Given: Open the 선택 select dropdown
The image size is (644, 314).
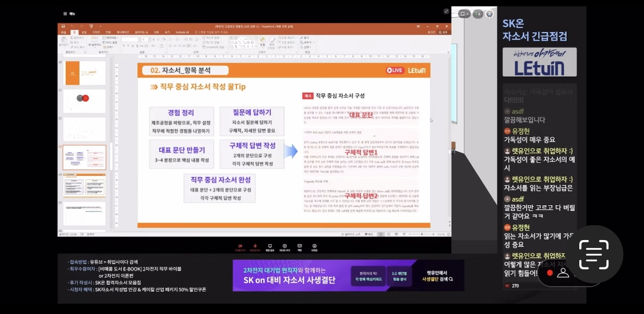Looking at the screenshot, I should point(306,47).
